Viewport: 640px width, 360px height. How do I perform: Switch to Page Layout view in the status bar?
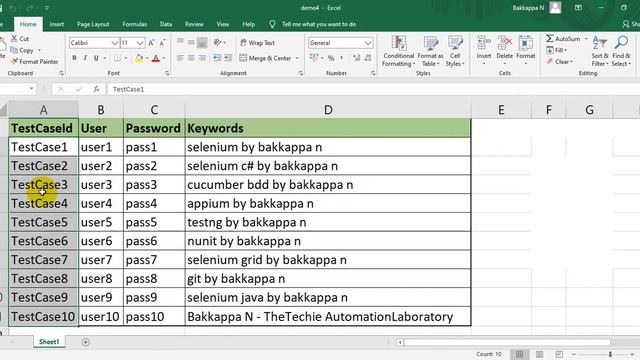pos(540,354)
